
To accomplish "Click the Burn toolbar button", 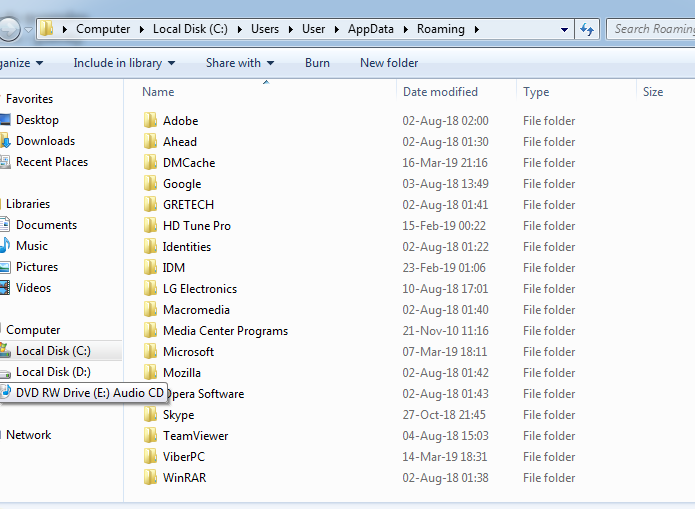I will (317, 63).
